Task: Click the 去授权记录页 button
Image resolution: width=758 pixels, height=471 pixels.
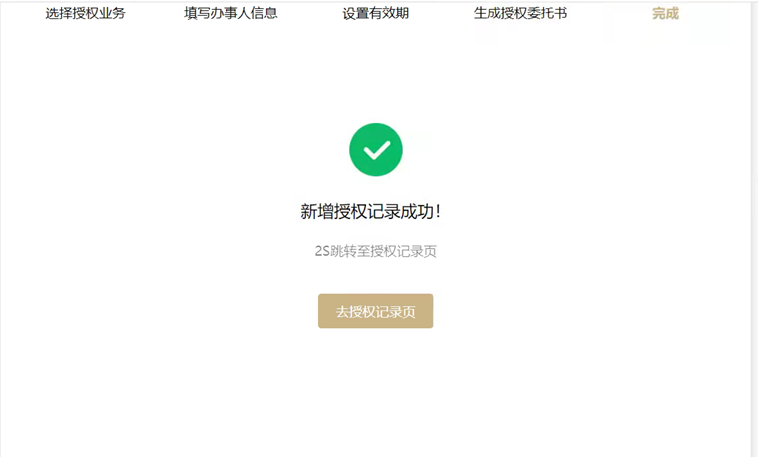Action: tap(376, 311)
